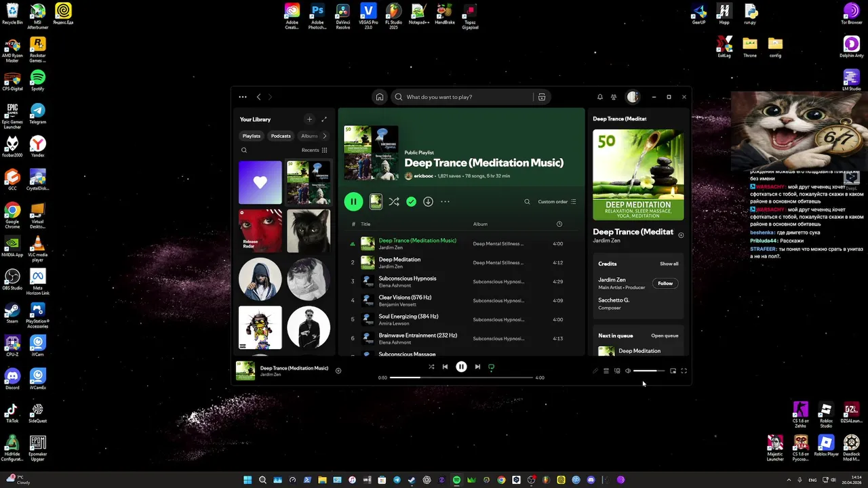Reveal more library filters with chevron

[324, 136]
